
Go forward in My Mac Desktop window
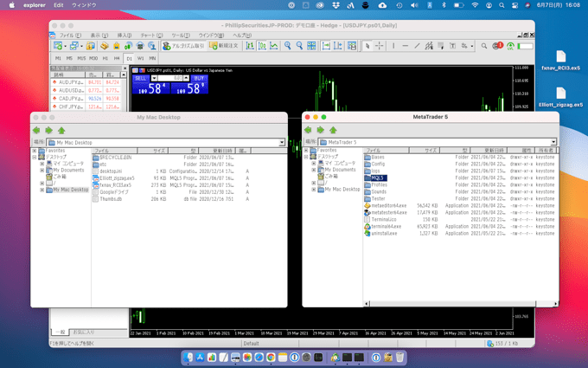pos(48,130)
